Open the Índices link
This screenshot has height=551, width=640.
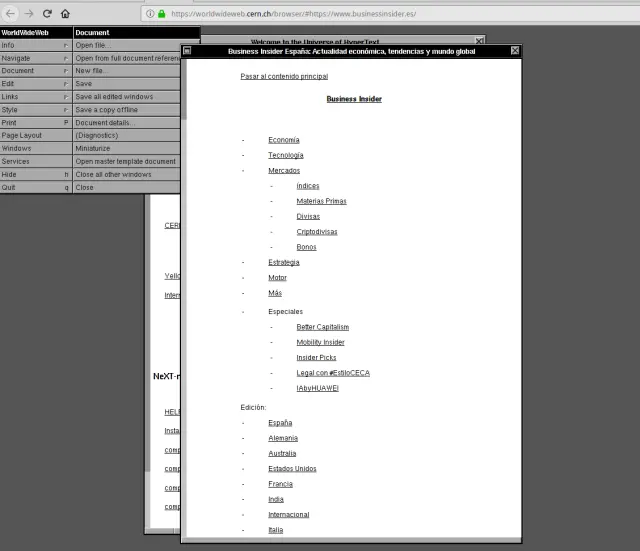coord(308,186)
